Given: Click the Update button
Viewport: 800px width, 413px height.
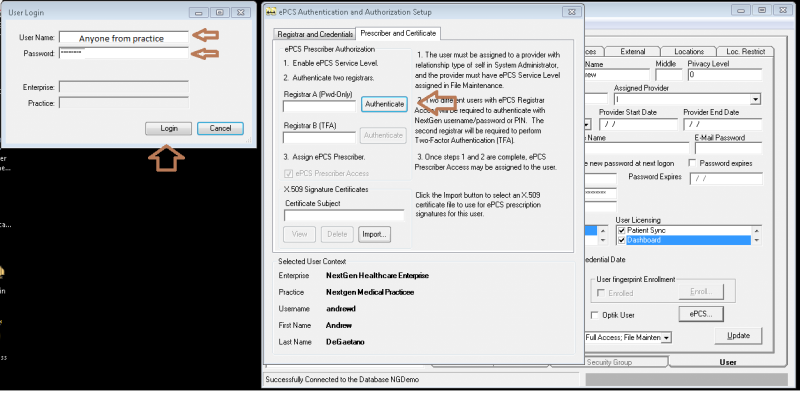Looking at the screenshot, I should (x=738, y=336).
